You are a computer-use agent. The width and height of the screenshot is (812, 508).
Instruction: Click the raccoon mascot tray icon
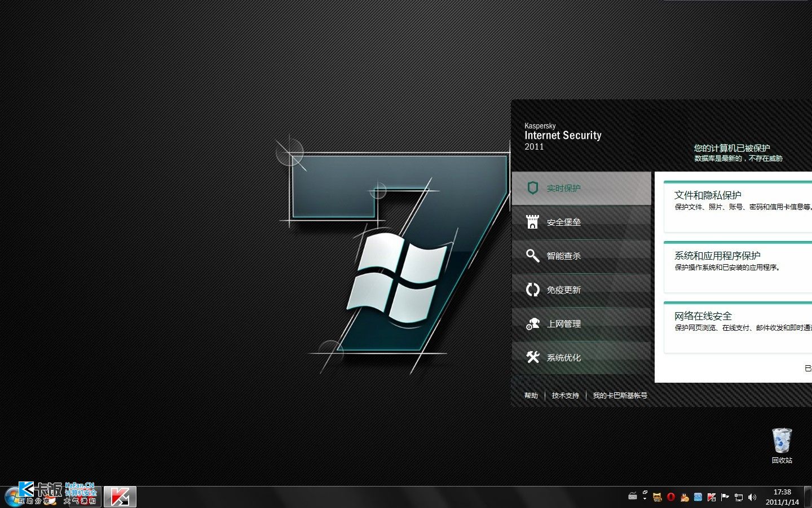point(657,497)
